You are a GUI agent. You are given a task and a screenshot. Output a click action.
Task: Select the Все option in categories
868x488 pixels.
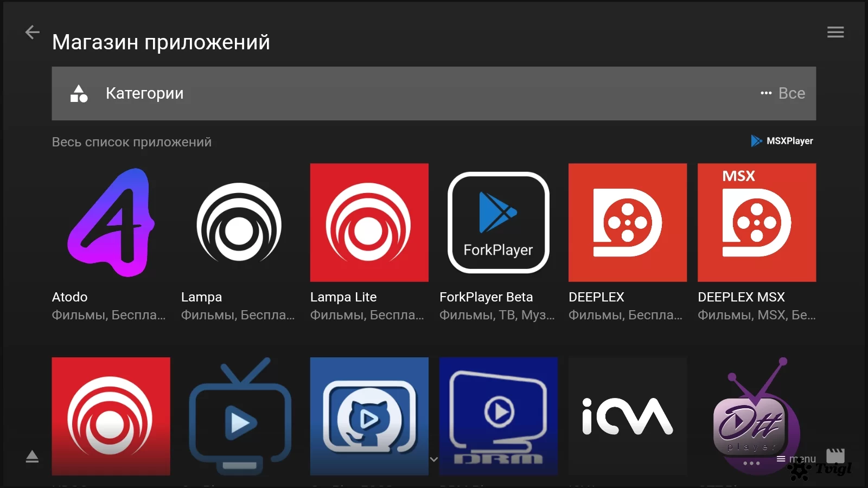pos(792,93)
